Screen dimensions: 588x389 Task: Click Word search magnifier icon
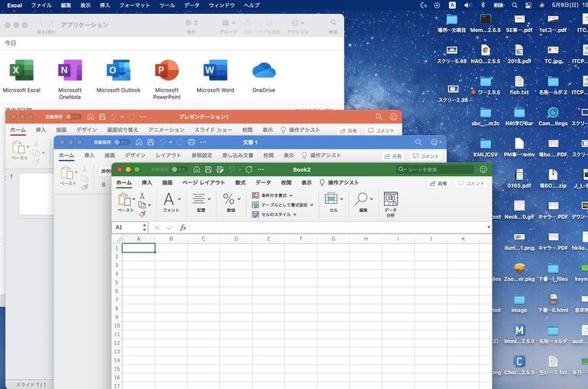point(418,143)
